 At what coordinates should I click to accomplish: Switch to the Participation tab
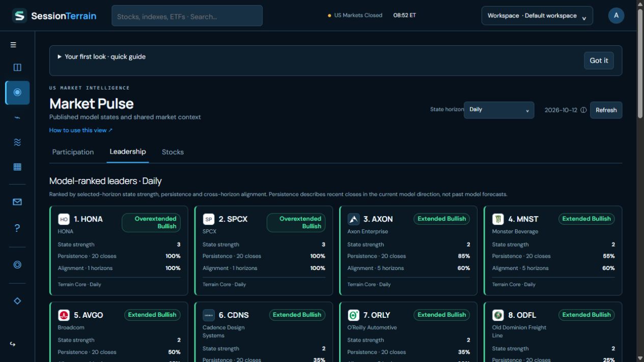tap(73, 152)
